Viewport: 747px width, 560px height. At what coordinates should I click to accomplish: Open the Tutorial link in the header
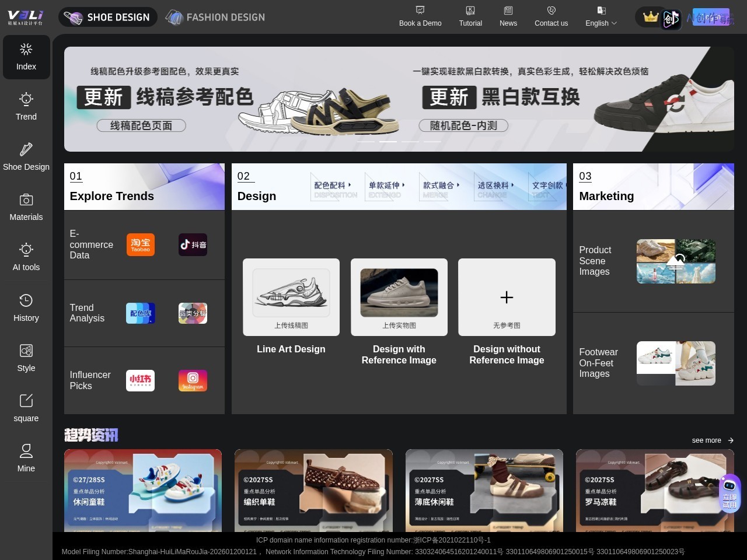470,17
